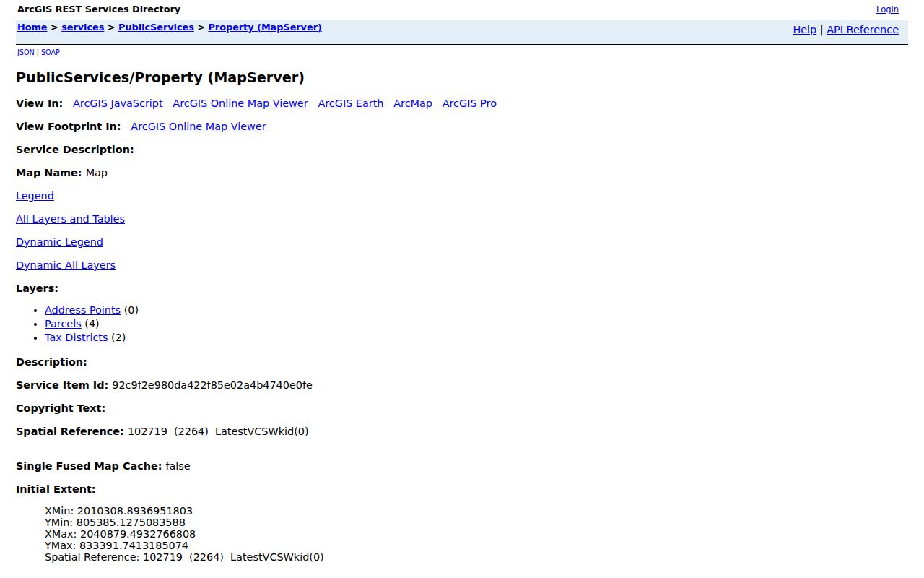Click the YMin value 805385.1275083588
The image size is (924, 578).
click(131, 522)
